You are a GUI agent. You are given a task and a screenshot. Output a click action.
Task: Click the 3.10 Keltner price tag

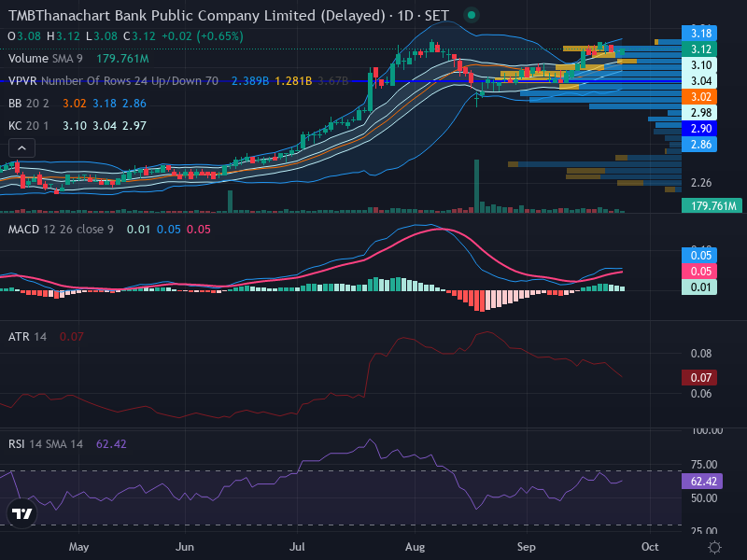(699, 64)
